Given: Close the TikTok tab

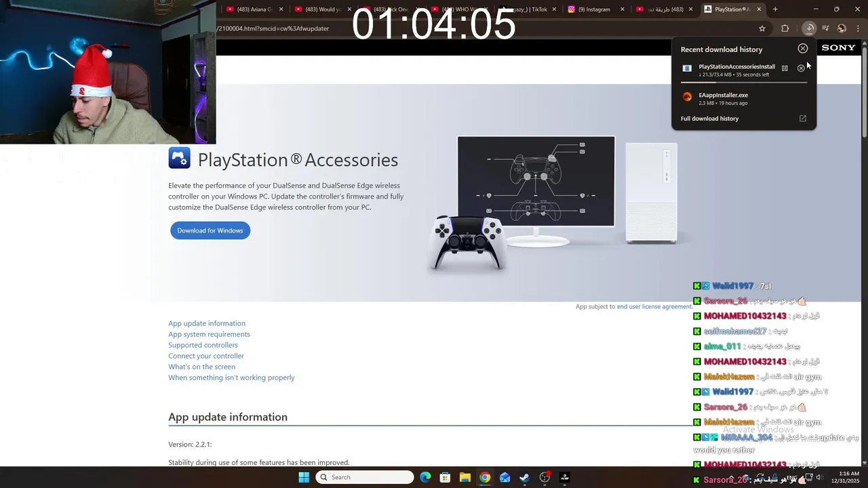Looking at the screenshot, I should click(555, 9).
